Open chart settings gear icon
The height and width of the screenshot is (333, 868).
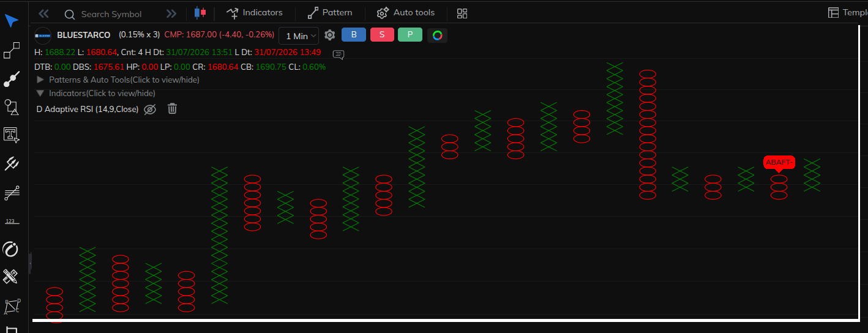(x=329, y=35)
